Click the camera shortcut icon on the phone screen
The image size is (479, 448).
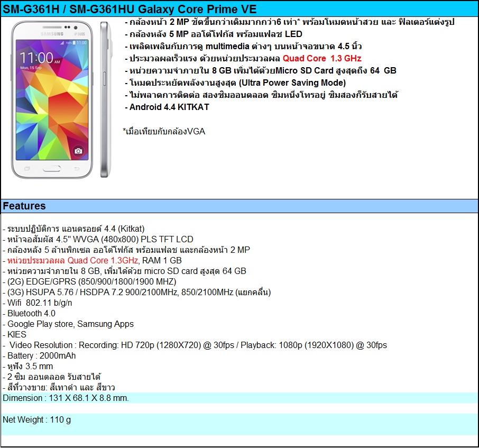(x=78, y=151)
